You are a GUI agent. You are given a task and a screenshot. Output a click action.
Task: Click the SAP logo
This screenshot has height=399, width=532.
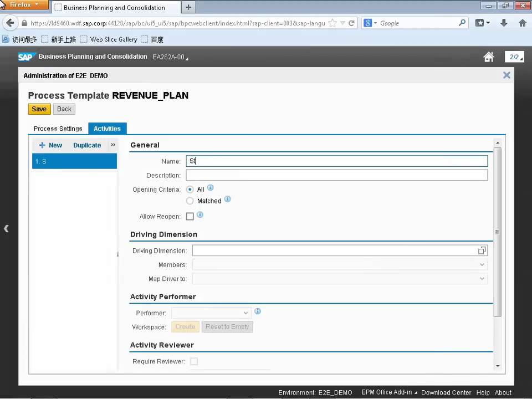click(26, 57)
